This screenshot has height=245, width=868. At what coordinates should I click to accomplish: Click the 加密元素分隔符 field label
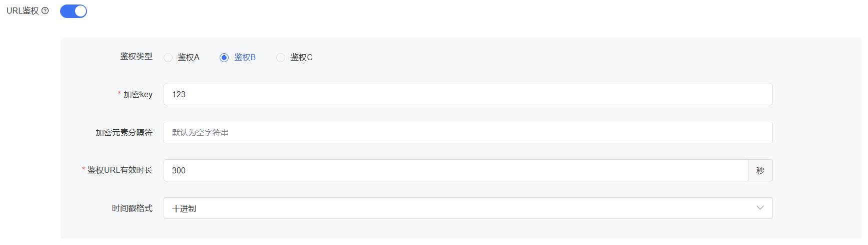(x=124, y=133)
